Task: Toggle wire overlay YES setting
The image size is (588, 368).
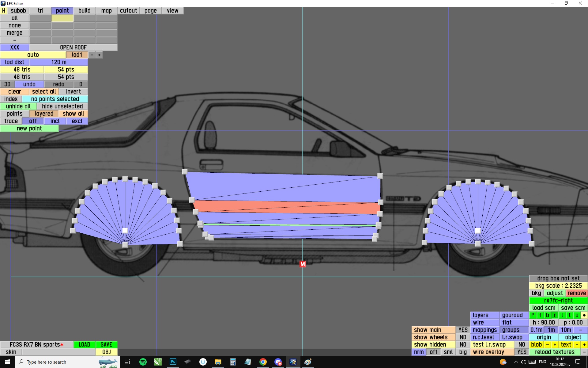Action: tap(522, 352)
